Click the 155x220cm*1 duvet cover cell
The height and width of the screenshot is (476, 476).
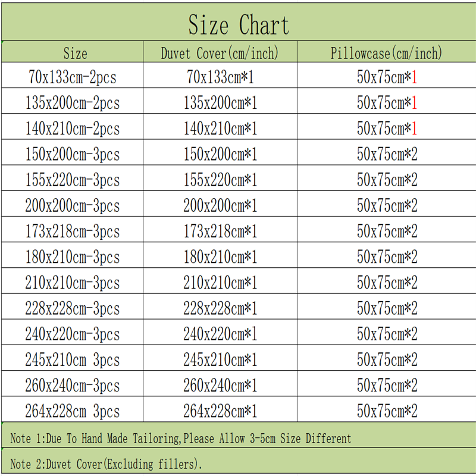coord(220,180)
